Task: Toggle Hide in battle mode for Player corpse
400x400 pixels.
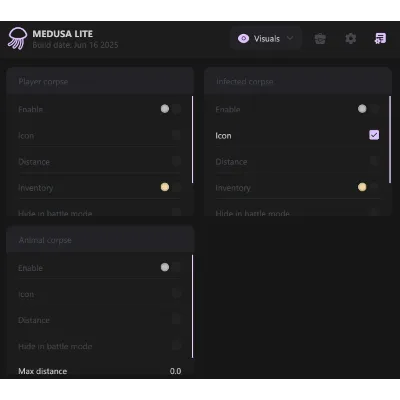Action: pos(177,212)
